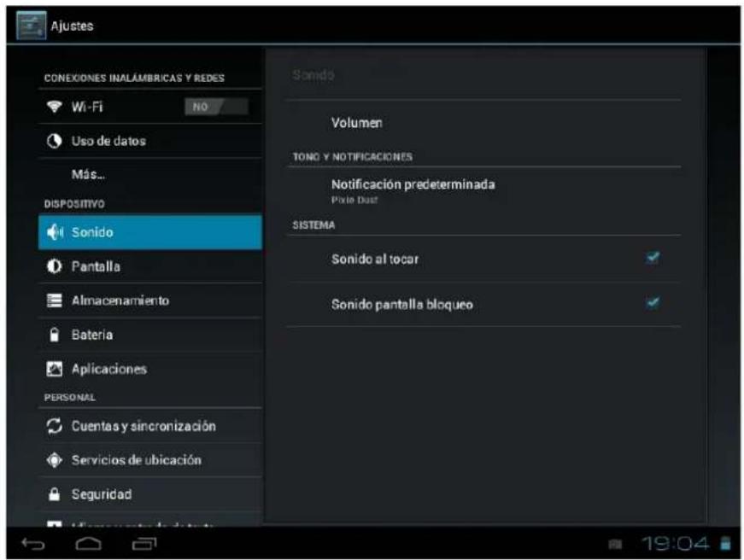Click the Seguridad padlock icon
744x560 pixels.
coord(54,494)
